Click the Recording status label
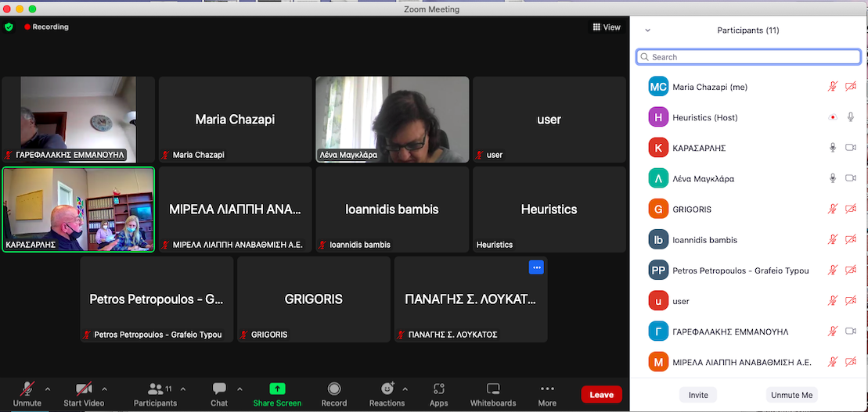Screen dimensions: 868x412 (50, 27)
